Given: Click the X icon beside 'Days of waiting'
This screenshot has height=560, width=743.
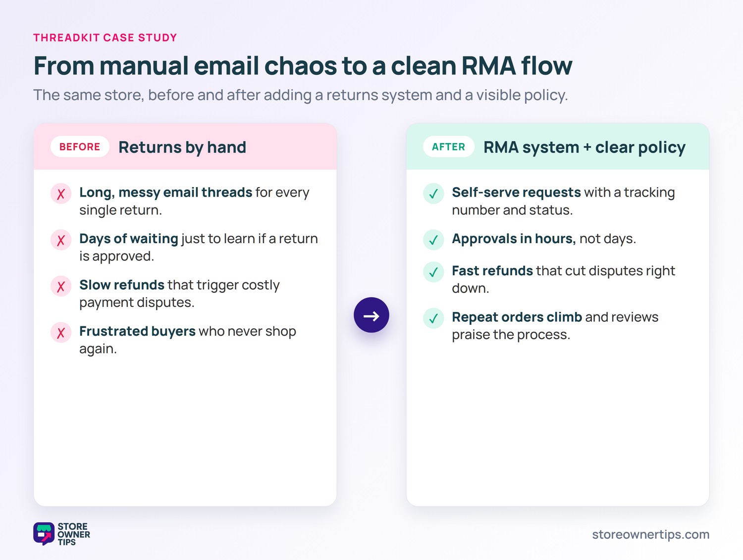Looking at the screenshot, I should pos(61,240).
